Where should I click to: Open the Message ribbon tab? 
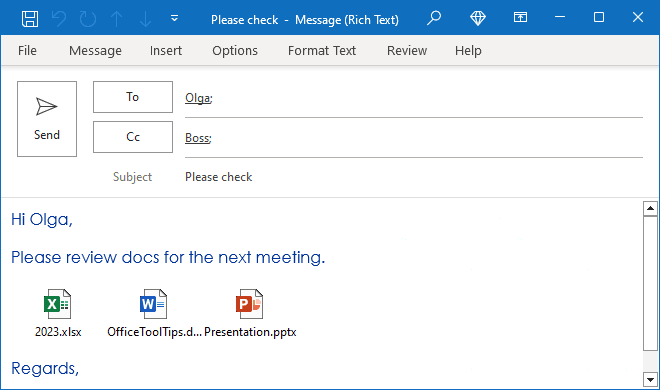95,50
